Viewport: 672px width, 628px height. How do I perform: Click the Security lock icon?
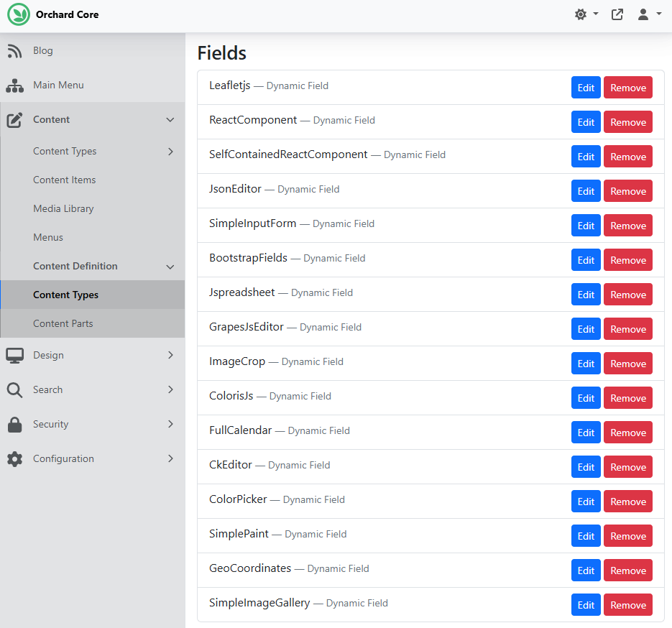point(14,425)
